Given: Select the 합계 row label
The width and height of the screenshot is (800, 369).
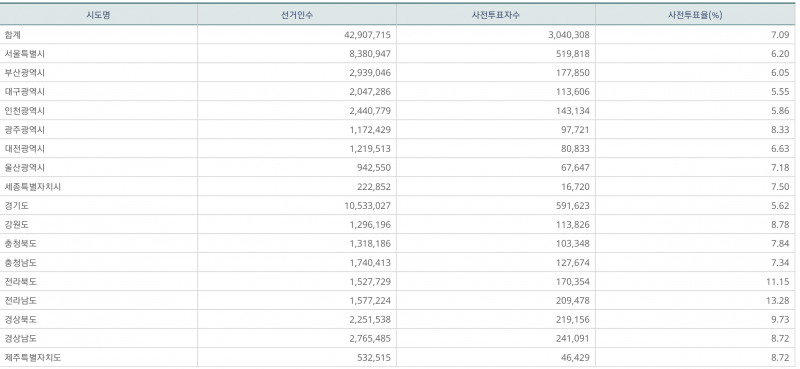Looking at the screenshot, I should (x=12, y=35).
